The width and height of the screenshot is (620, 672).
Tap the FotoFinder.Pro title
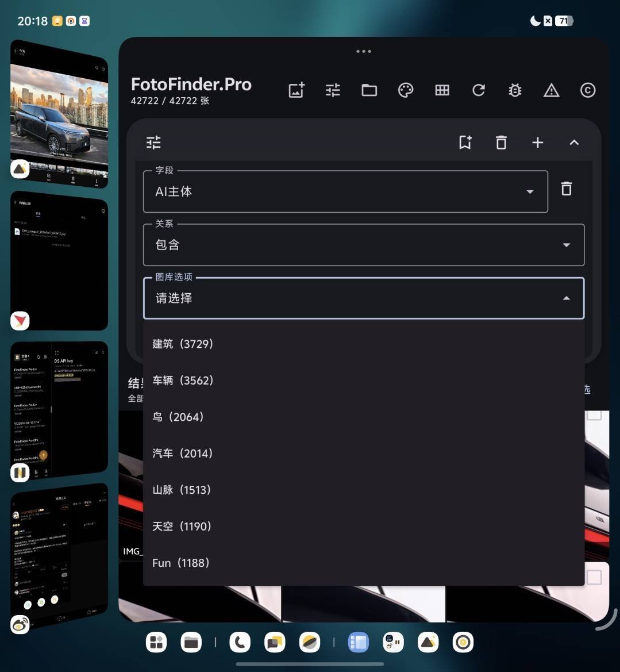191,84
